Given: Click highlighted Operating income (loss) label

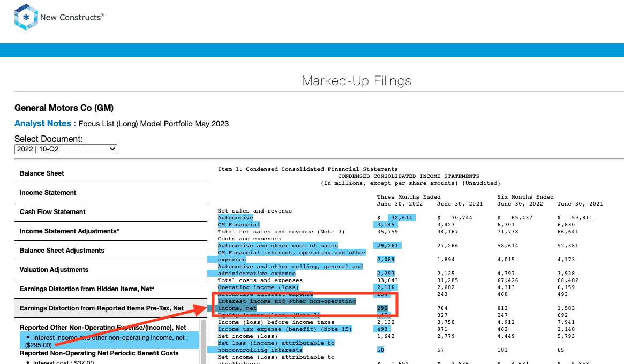Looking at the screenshot, I should coord(258,287).
